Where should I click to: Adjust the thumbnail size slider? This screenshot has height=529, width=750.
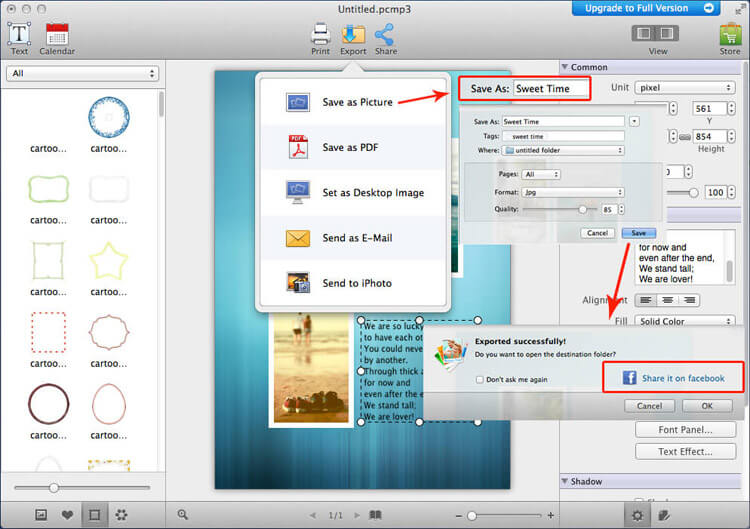54,487
